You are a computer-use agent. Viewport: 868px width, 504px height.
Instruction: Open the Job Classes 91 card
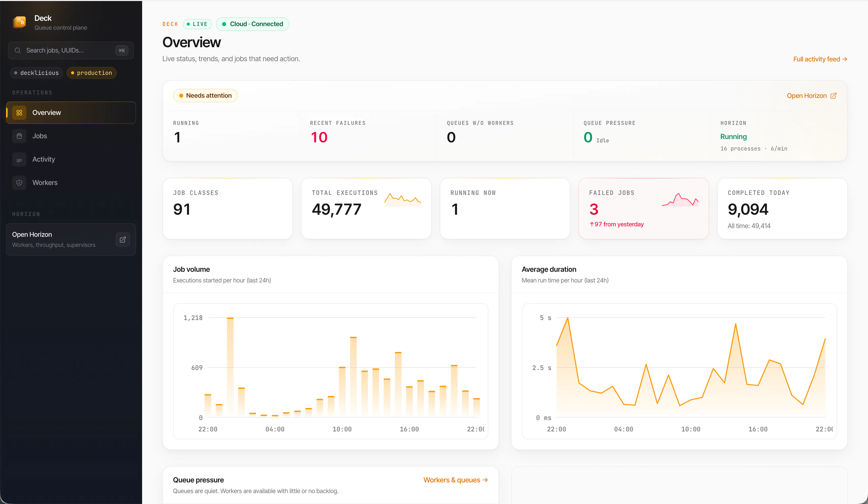228,208
